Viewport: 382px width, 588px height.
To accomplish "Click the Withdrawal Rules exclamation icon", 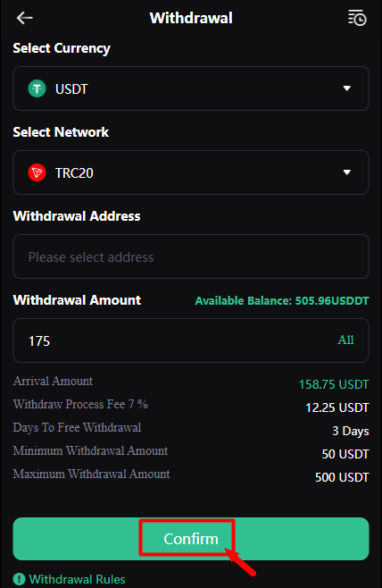I will [19, 579].
